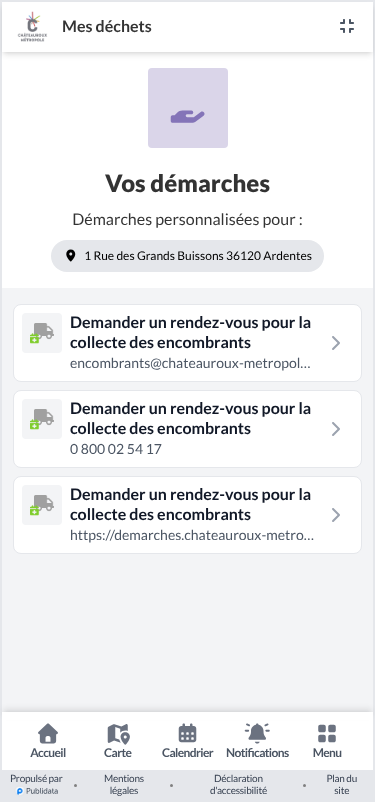Exit fullscreen with the collapse icon
Screen dimensions: 375x812
click(x=347, y=26)
